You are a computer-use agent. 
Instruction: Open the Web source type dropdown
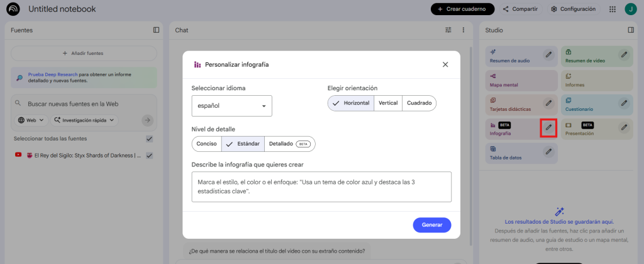[x=31, y=120]
